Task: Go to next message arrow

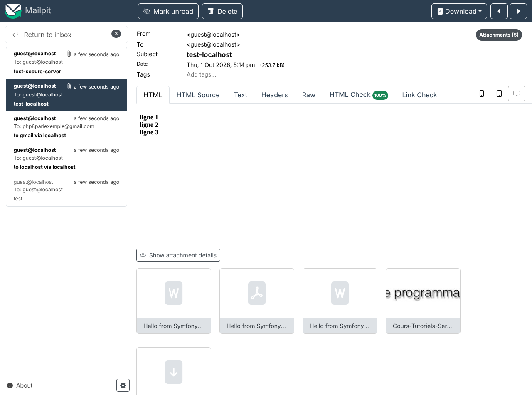Action: pyautogui.click(x=518, y=11)
